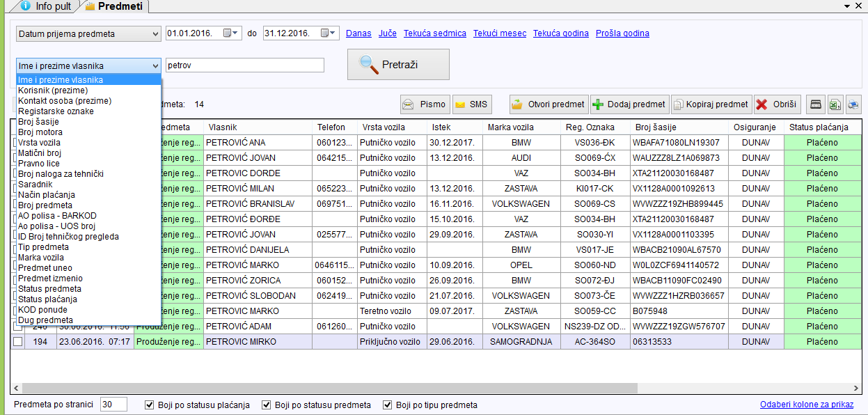Click Kopiraj predmet to copy case
Viewport: 868px width, 415px height.
click(711, 104)
